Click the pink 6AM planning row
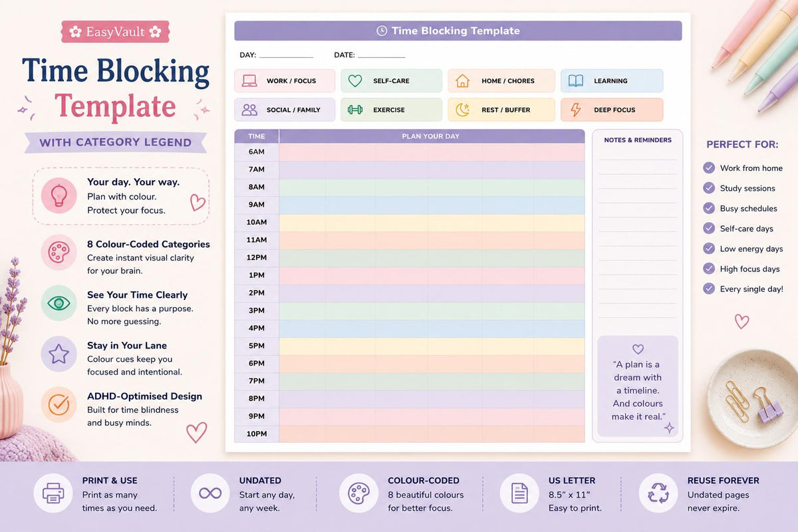 point(432,152)
